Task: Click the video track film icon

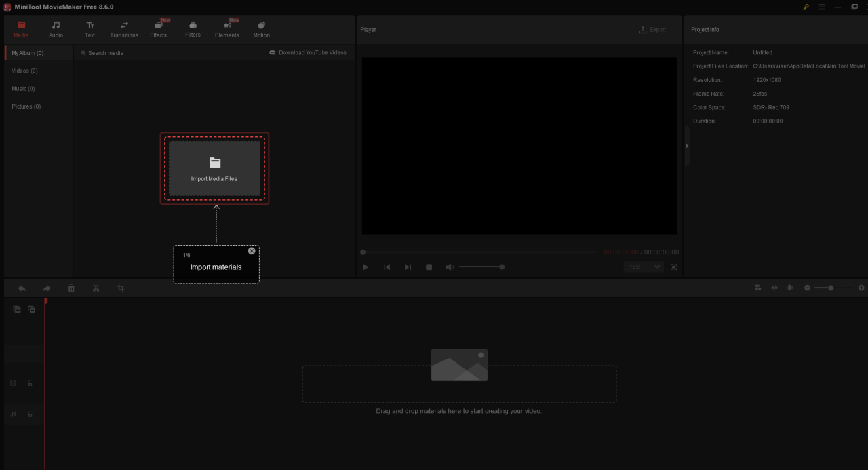Action: point(13,383)
